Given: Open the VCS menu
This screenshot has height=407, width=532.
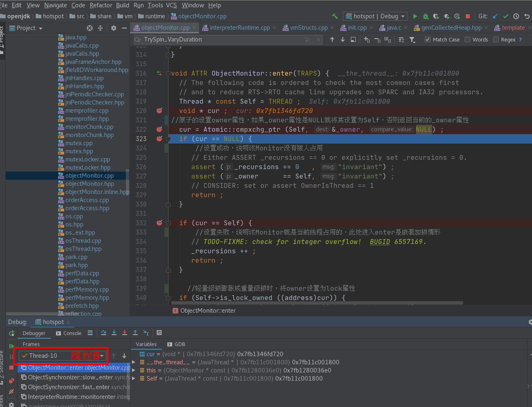Looking at the screenshot, I should pyautogui.click(x=171, y=5).
